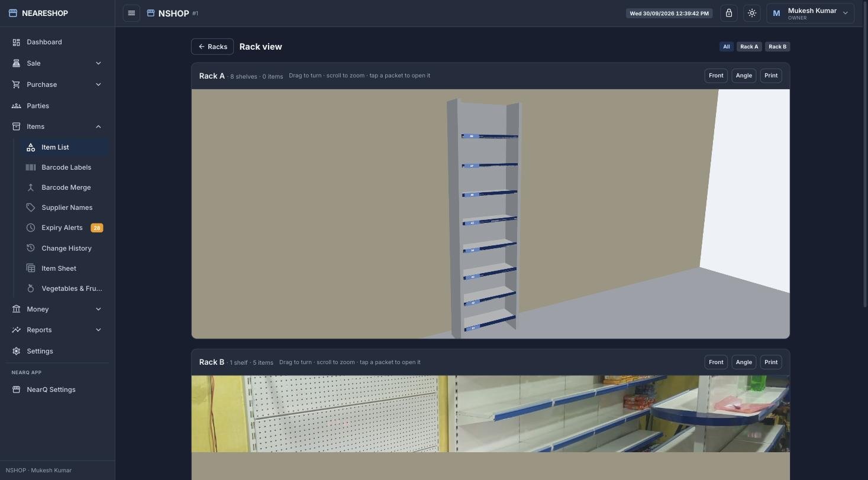Click the Purchase cart icon
The width and height of the screenshot is (868, 480).
coord(16,85)
